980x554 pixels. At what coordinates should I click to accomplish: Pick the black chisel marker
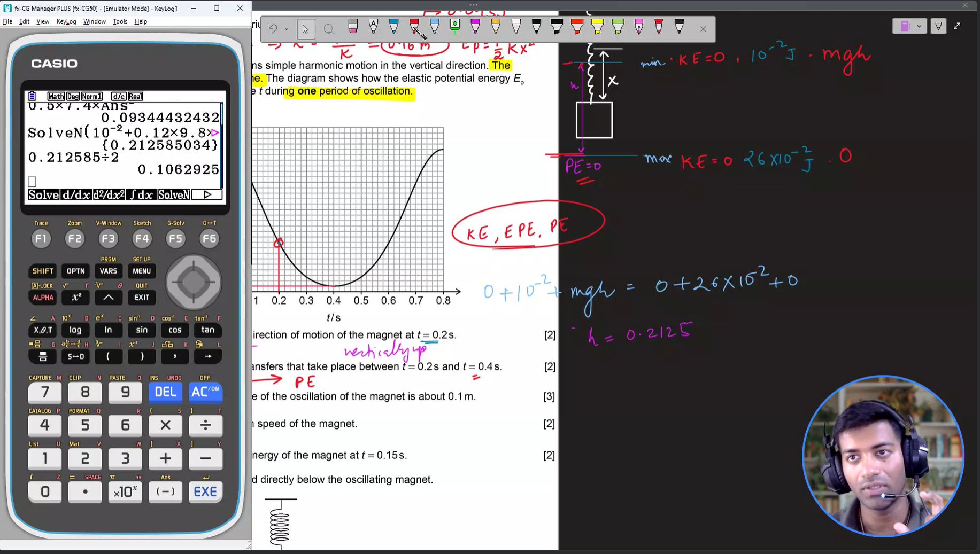pos(557,27)
